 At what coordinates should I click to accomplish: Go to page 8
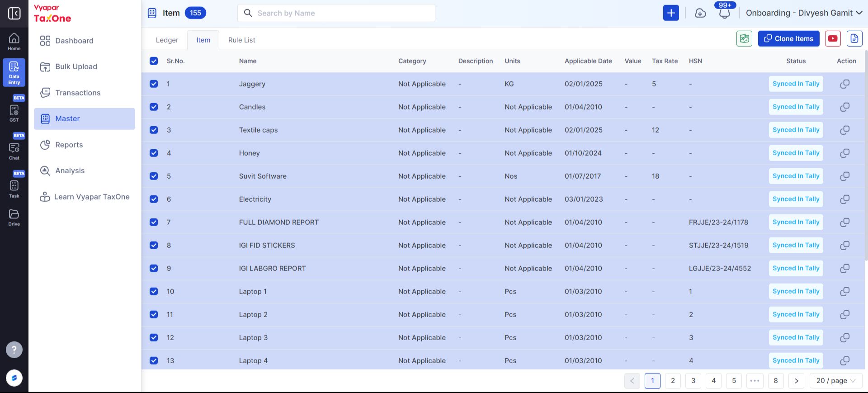[x=776, y=381]
